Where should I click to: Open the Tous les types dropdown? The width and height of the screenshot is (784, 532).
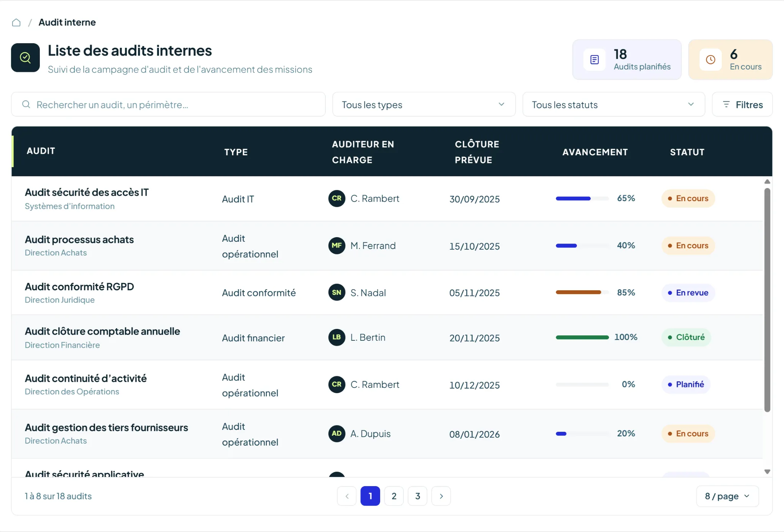(x=424, y=104)
